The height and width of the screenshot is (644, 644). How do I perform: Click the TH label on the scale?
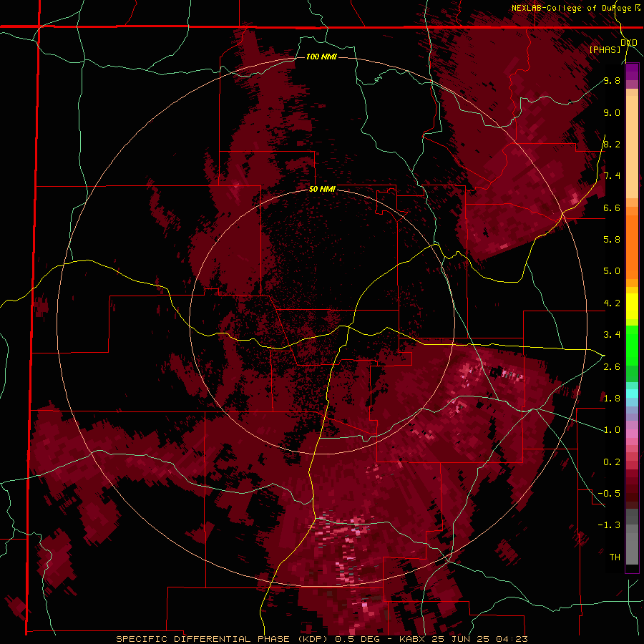[615, 557]
